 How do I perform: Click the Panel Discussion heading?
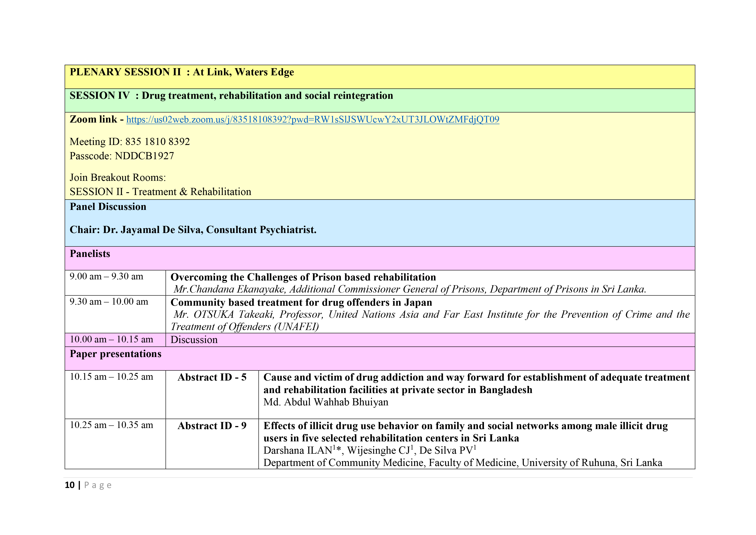click(108, 207)
